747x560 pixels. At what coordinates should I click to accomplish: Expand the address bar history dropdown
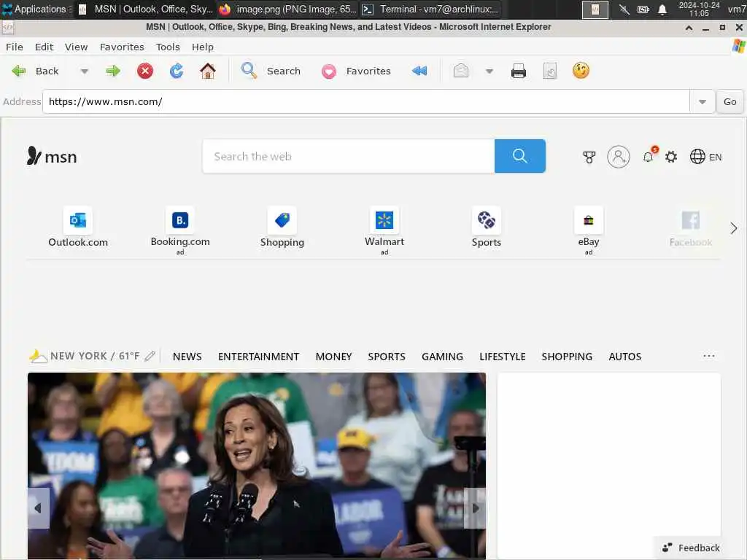703,101
